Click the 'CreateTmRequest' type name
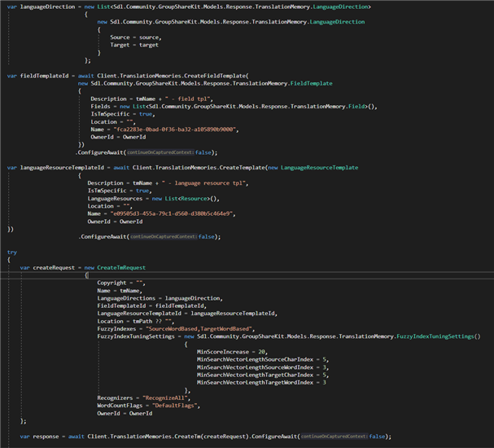 [121, 267]
